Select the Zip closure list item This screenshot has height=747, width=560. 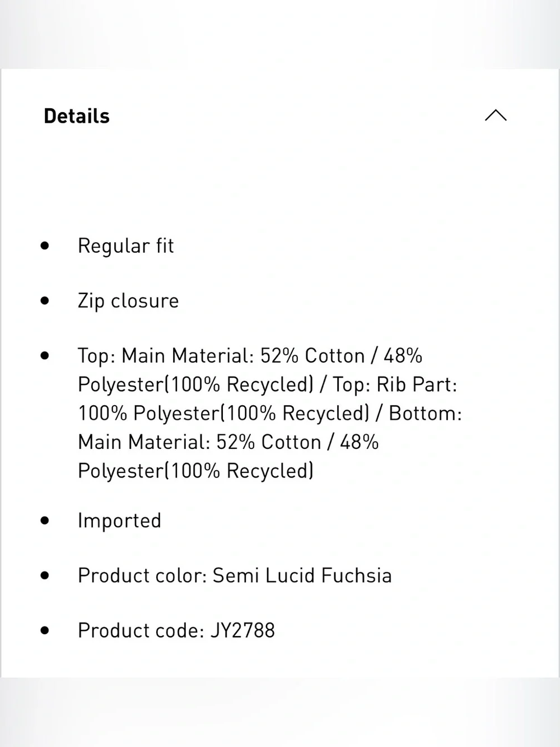[x=128, y=301]
